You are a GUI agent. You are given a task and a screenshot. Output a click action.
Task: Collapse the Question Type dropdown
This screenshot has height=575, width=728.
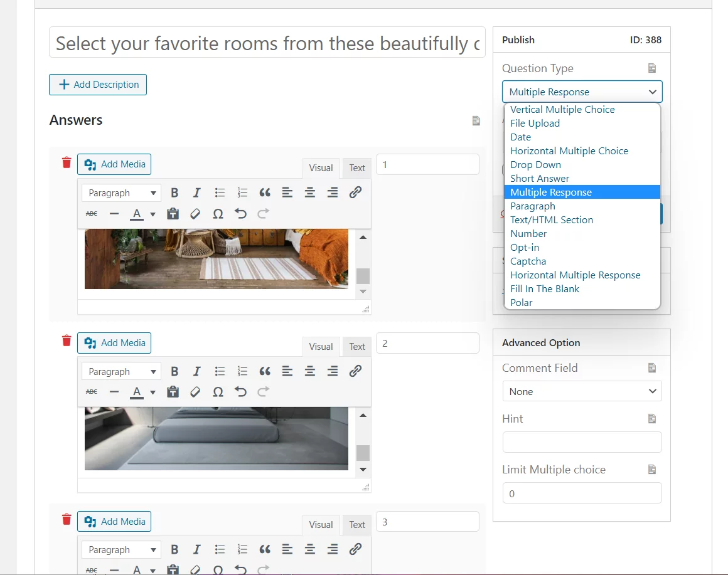pyautogui.click(x=582, y=92)
